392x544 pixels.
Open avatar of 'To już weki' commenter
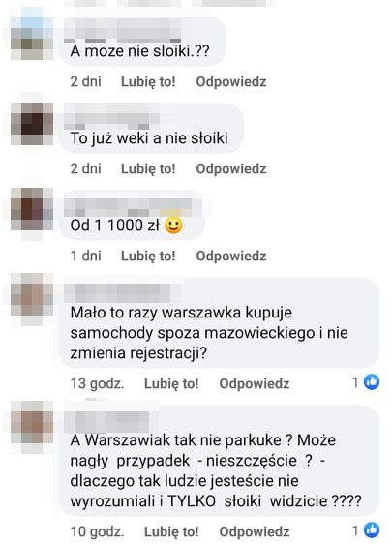click(x=32, y=124)
